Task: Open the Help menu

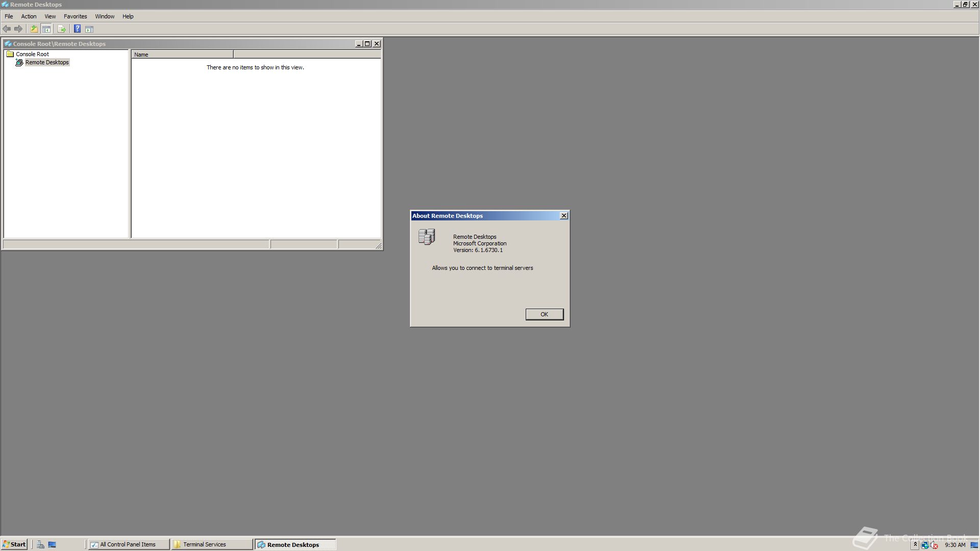Action: pos(128,16)
